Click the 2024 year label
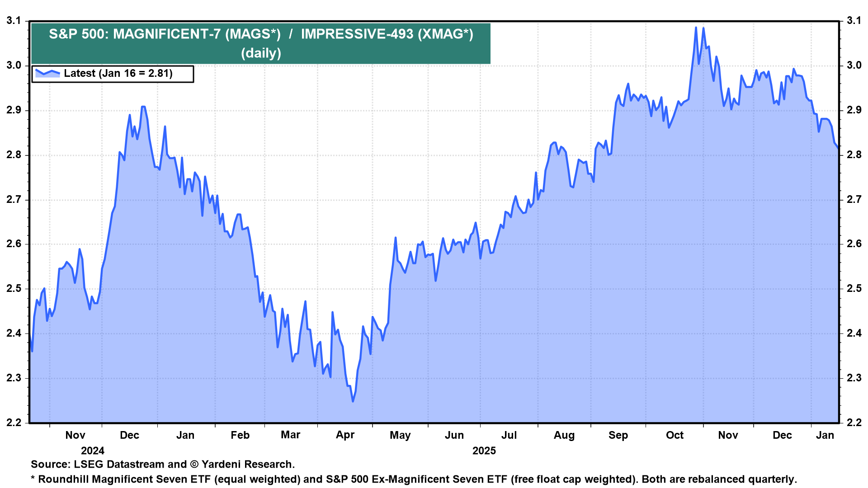The width and height of the screenshot is (868, 488). pyautogui.click(x=93, y=450)
